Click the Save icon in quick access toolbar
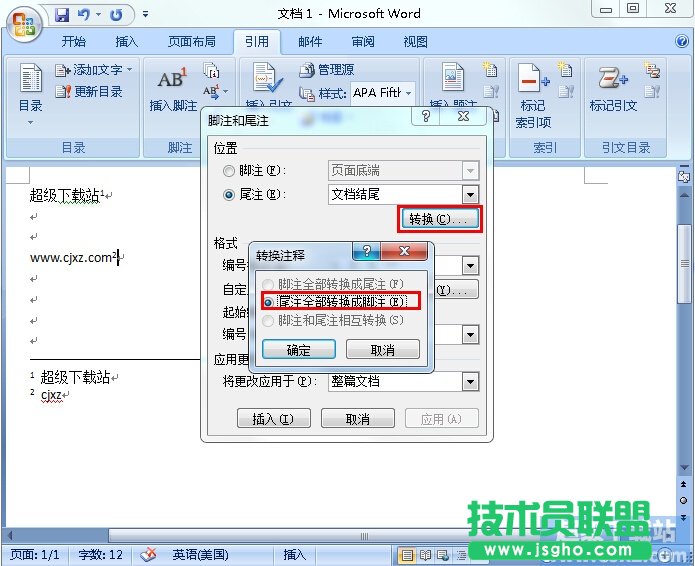This screenshot has width=695, height=566. pos(62,15)
